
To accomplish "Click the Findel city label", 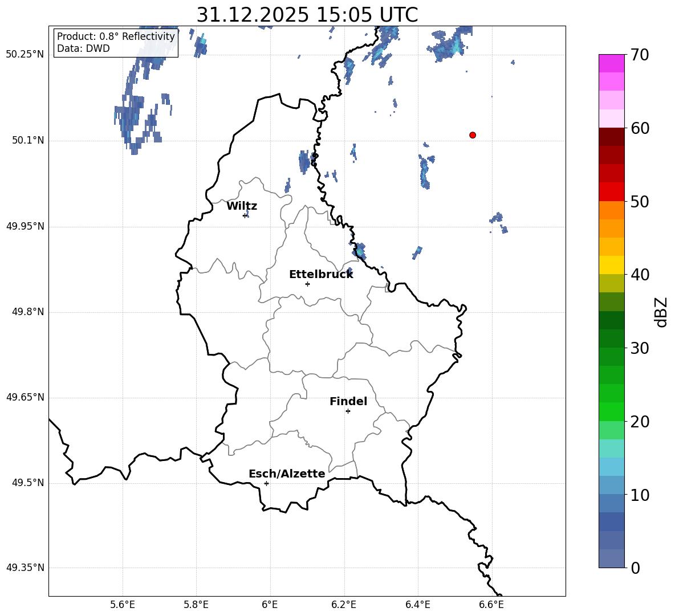I will [348, 401].
